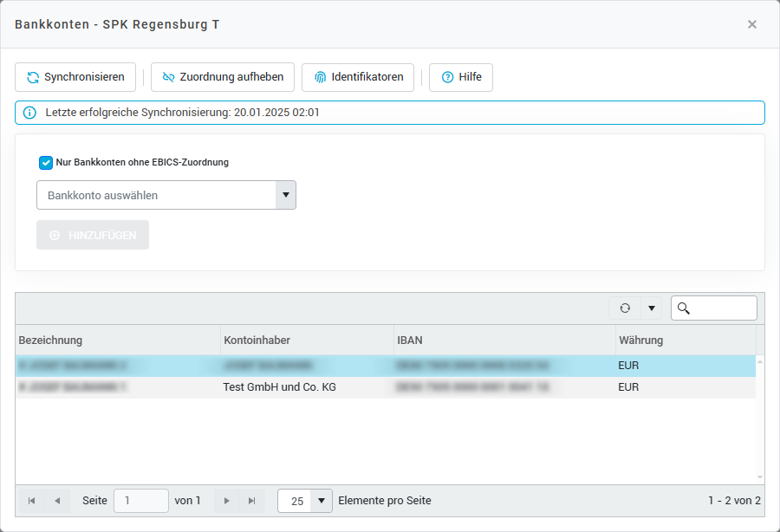This screenshot has width=780, height=532.
Task: Go to next page arrow
Action: pos(227,501)
